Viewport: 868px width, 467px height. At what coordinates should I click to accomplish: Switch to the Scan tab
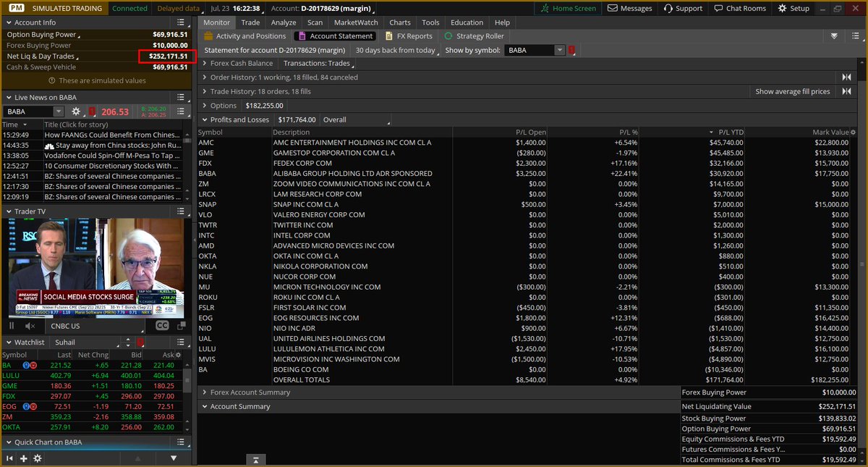pos(315,22)
